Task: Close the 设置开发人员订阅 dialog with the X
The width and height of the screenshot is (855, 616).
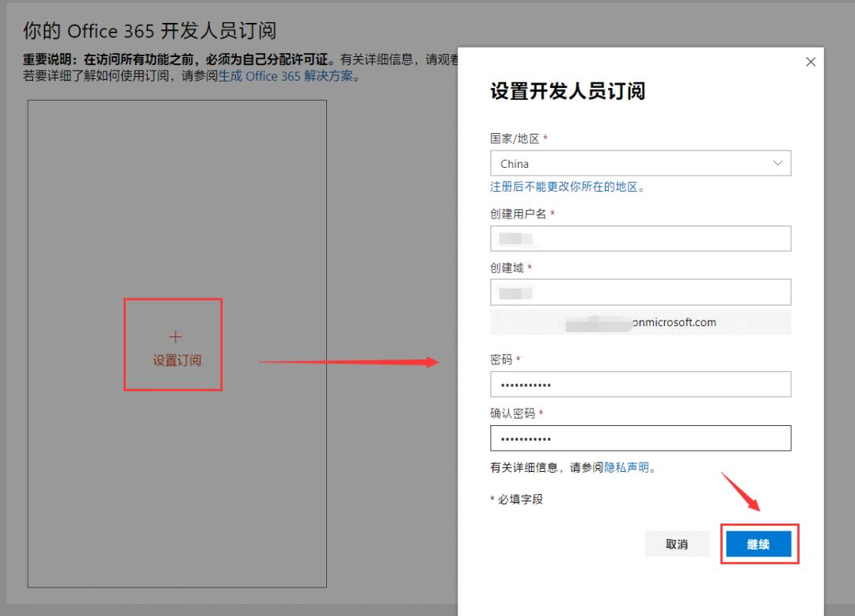Action: 810,61
